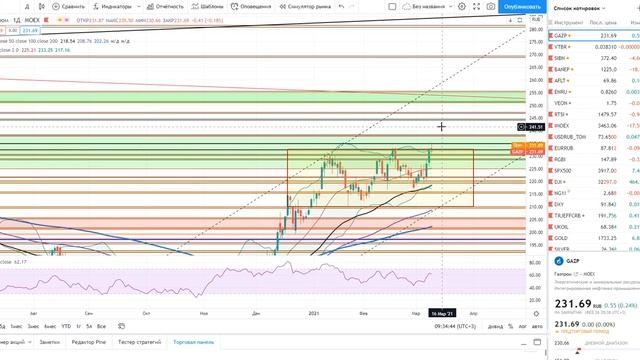This screenshot has width=640, height=360.
Task: Click the 16 Мар '21 date marker
Action: (x=442, y=313)
